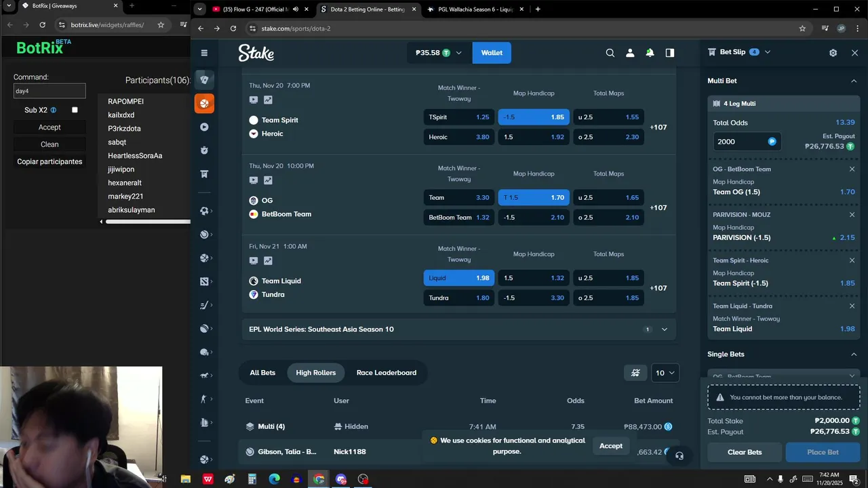Toggle TSpirit 1.25 match winner odds
This screenshot has height=488, width=868.
point(459,117)
